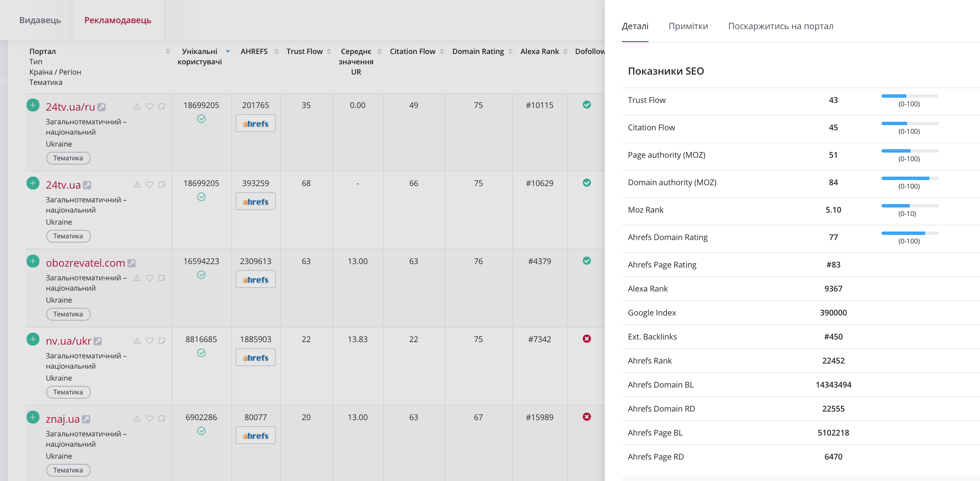Click verified check under 16594223 users
This screenshot has width=980, height=481.
click(x=201, y=275)
